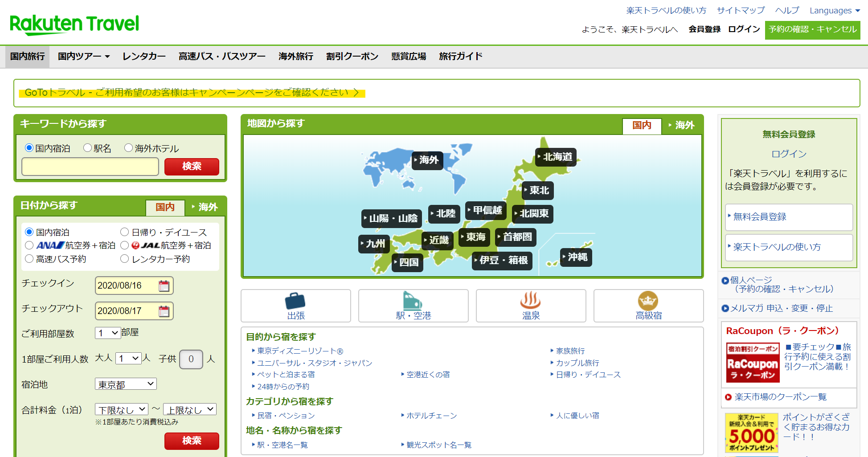This screenshot has width=868, height=457.
Task: Select 北陸 region on the map
Action: [444, 214]
